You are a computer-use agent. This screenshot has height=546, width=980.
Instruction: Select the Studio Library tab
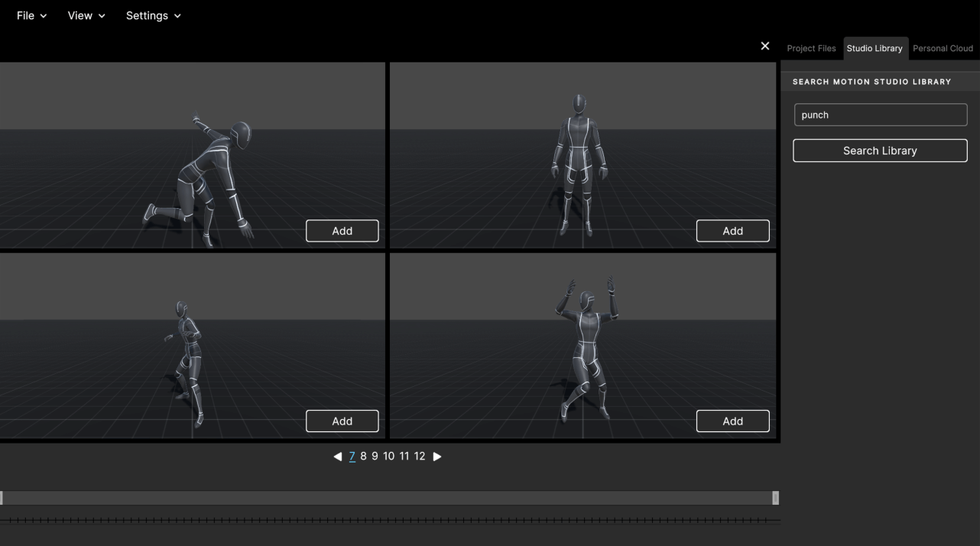875,48
